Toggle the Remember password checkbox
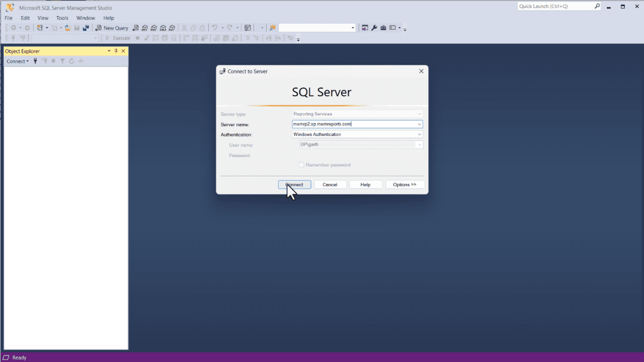The image size is (644, 362). click(301, 165)
